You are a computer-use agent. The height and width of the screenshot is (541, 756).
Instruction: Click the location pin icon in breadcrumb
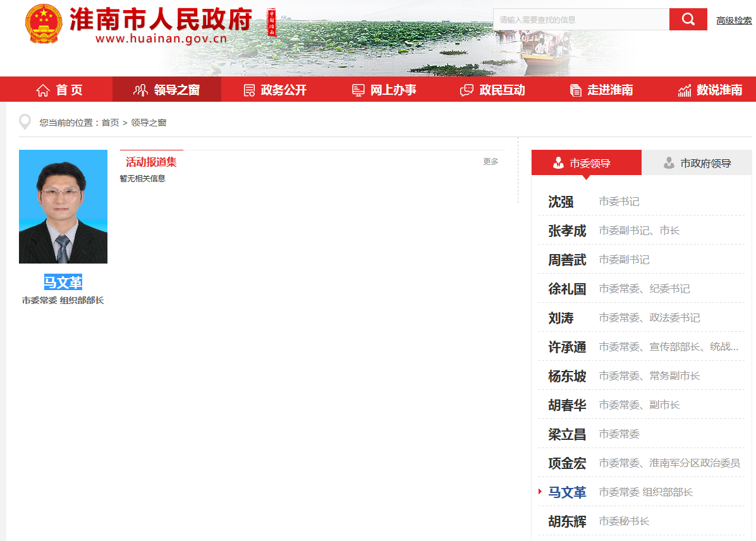pyautogui.click(x=25, y=122)
